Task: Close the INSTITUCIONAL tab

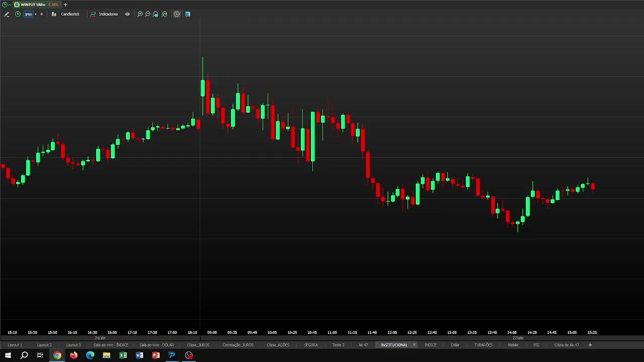Action: click(414, 345)
